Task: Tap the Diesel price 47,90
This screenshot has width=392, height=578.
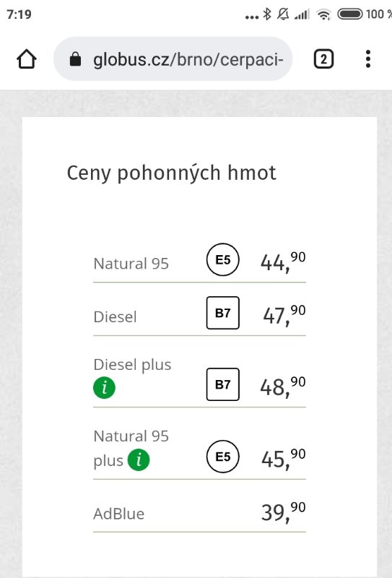Action: point(284,315)
